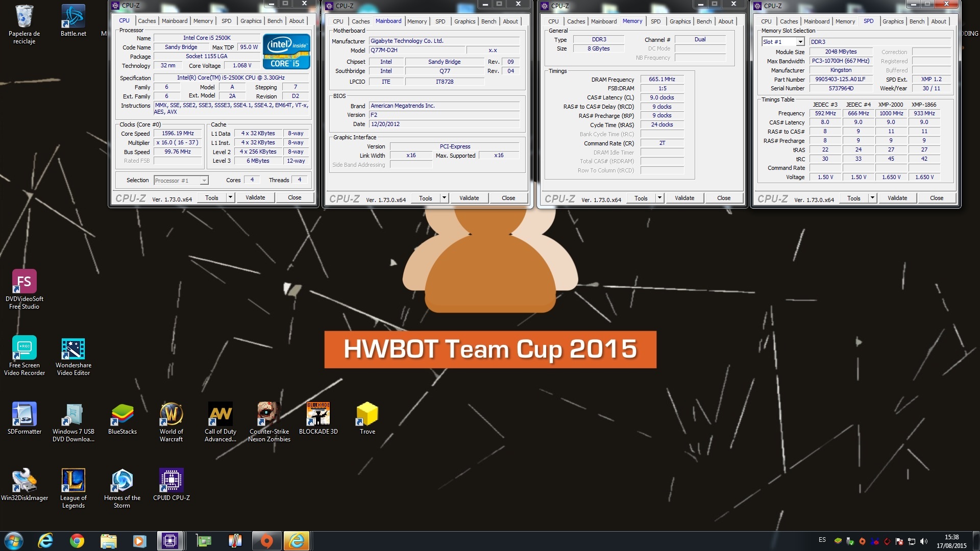Image resolution: width=980 pixels, height=551 pixels.
Task: Open DVDVideoSoft Free Studio desktop icon
Action: pyautogui.click(x=24, y=289)
